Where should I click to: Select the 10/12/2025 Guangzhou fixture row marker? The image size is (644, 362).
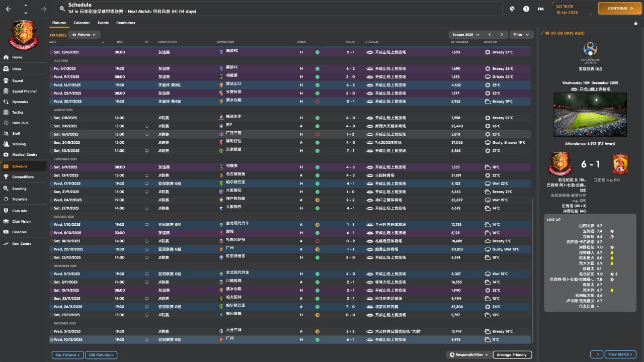(x=51, y=340)
